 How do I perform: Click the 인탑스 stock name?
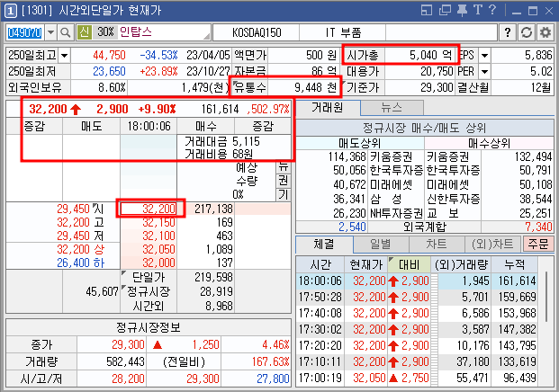click(135, 32)
